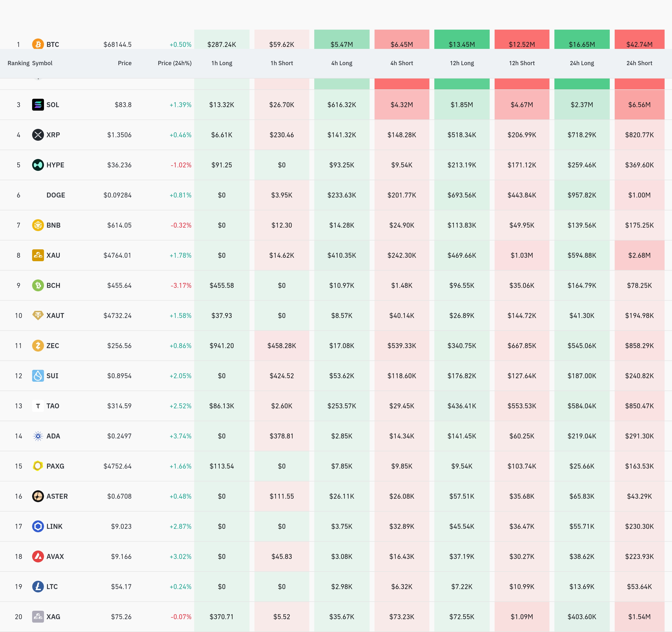Click the XRP coin icon
Screen dimensions: 672x632
(x=38, y=135)
